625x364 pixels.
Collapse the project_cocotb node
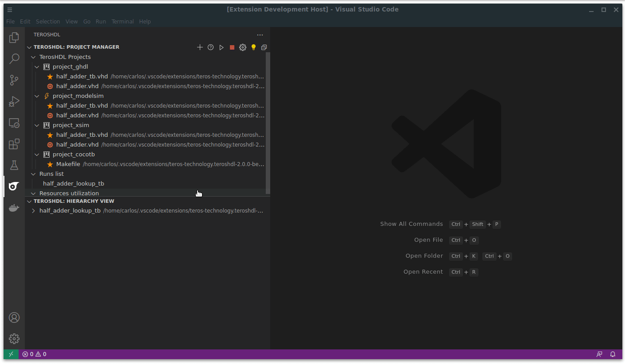pyautogui.click(x=37, y=155)
